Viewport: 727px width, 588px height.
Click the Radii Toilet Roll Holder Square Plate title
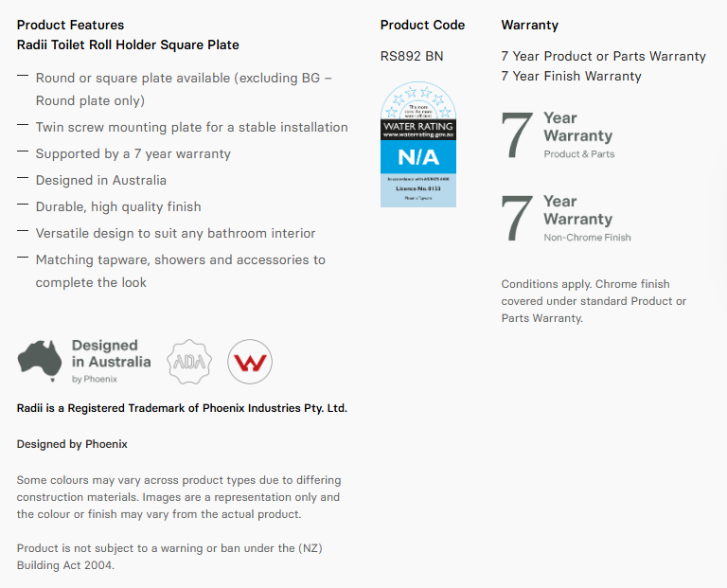[x=128, y=45]
